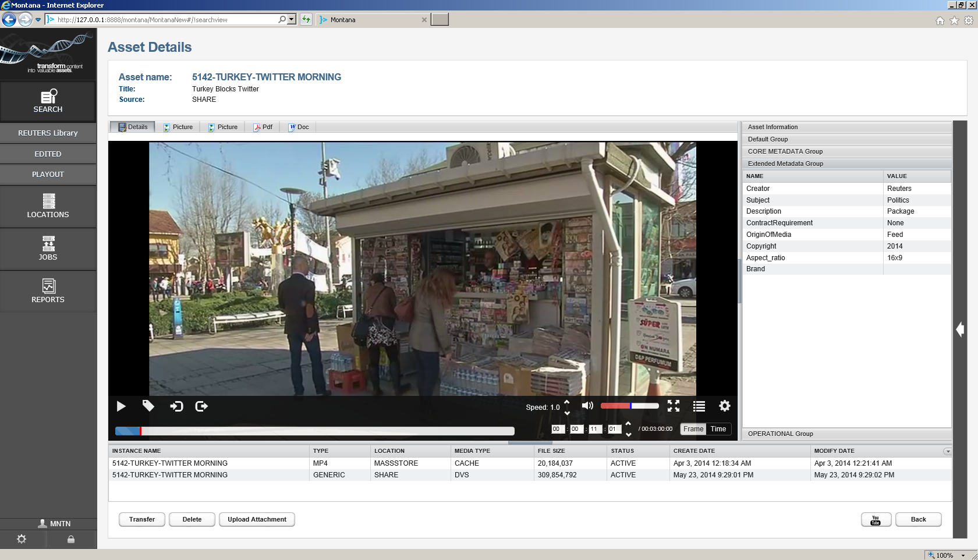
Task: Switch timecode display to Frame mode
Action: 693,429
